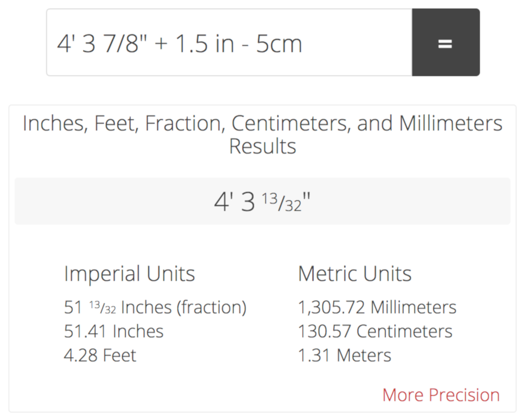Select the main result 4' 3 13/32"
The width and height of the screenshot is (524, 420).
pos(261,201)
